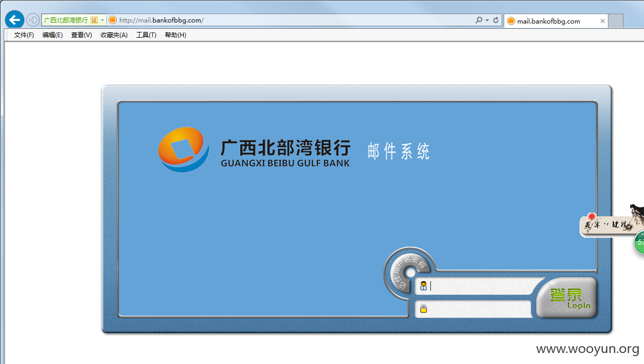Select the mail.bankofbbg.com tab

(556, 21)
